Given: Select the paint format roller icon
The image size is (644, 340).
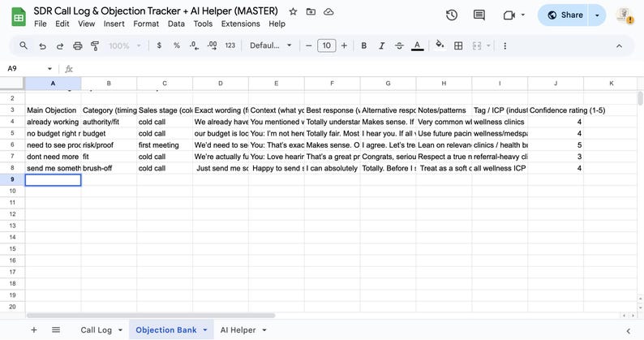Looking at the screenshot, I should (x=95, y=45).
